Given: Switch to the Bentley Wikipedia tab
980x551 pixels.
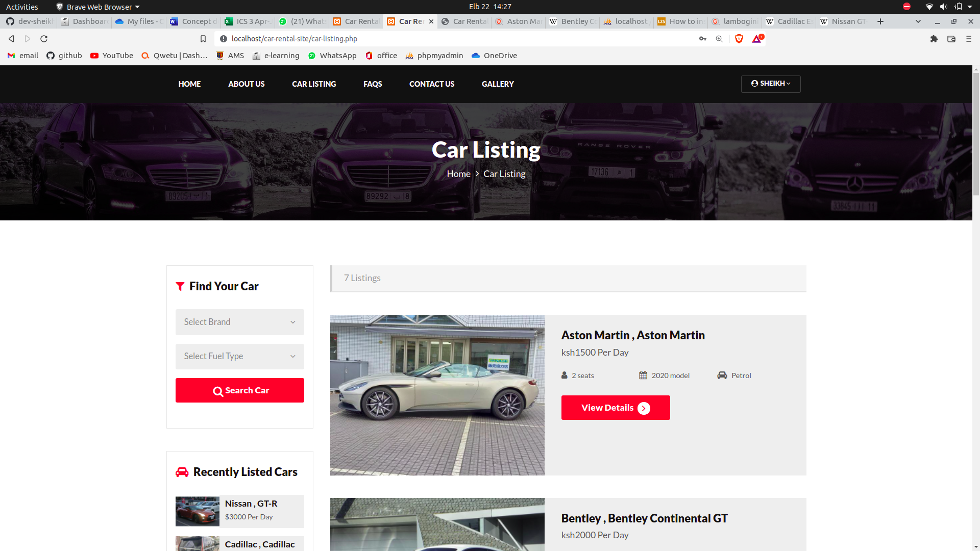Looking at the screenshot, I should 573,21.
